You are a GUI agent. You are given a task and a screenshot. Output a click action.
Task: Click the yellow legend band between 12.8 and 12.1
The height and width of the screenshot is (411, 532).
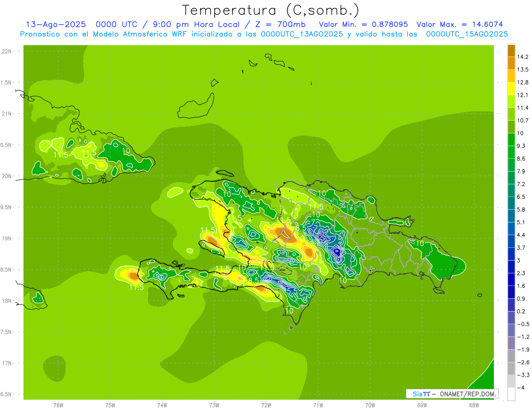[x=511, y=89]
